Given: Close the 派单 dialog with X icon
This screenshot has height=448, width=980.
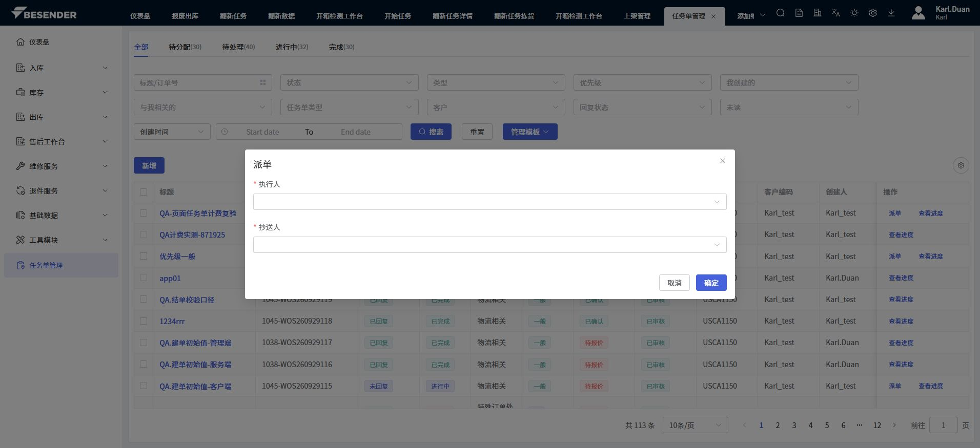Looking at the screenshot, I should (x=723, y=161).
